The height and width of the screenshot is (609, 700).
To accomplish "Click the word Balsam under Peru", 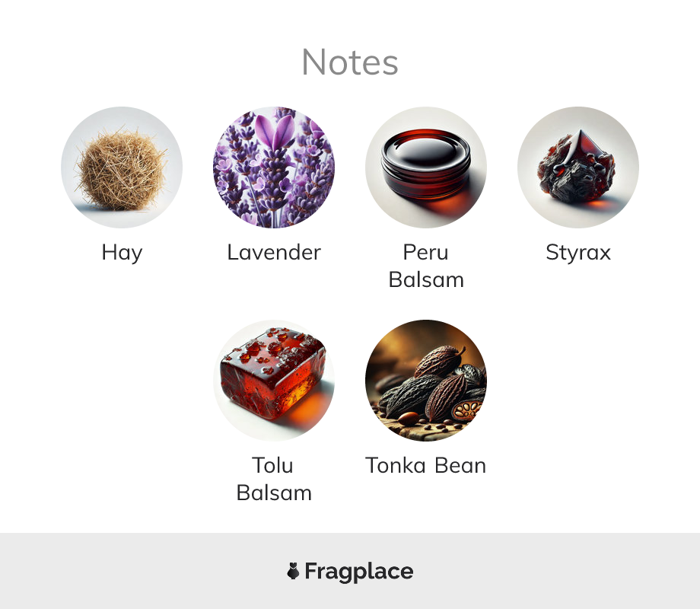I will (x=426, y=279).
